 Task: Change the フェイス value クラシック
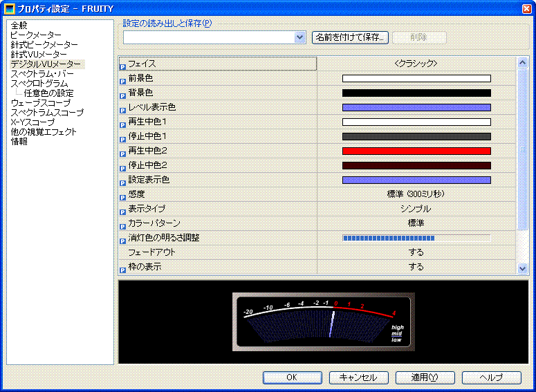416,64
